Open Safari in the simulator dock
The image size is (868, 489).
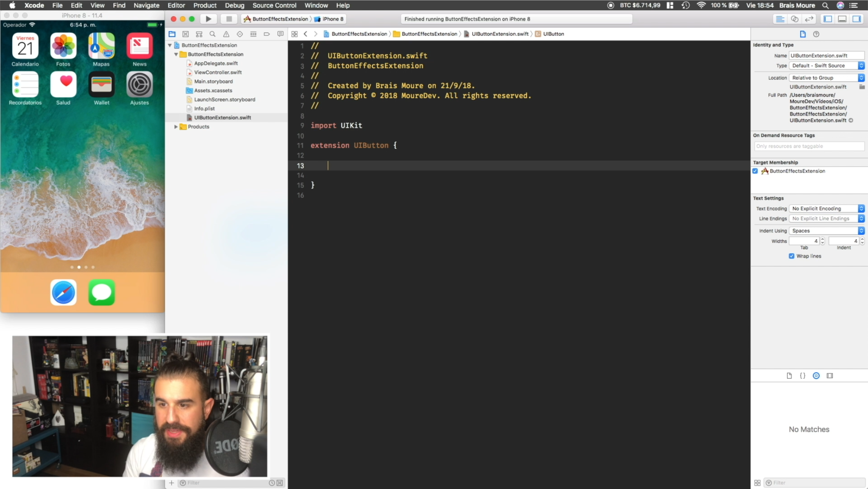64,292
